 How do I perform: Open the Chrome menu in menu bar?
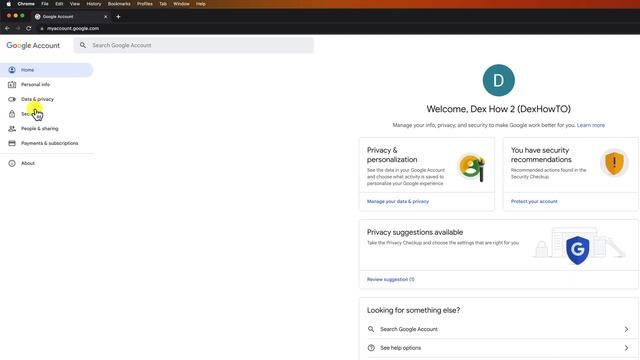(x=26, y=4)
